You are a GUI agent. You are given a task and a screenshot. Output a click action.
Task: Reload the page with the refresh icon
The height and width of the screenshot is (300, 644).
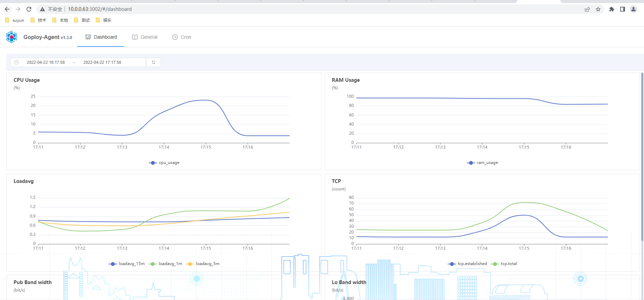29,9
